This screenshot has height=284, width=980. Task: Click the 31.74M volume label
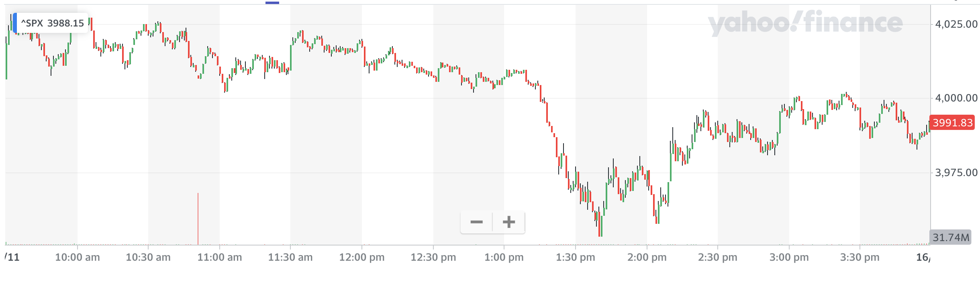951,237
